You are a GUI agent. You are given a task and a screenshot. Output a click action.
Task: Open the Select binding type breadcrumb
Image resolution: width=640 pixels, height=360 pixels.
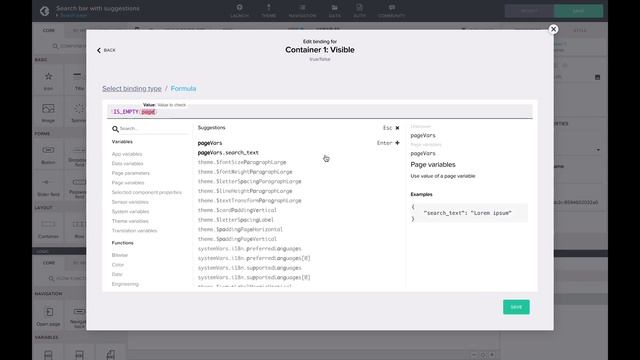pyautogui.click(x=132, y=89)
